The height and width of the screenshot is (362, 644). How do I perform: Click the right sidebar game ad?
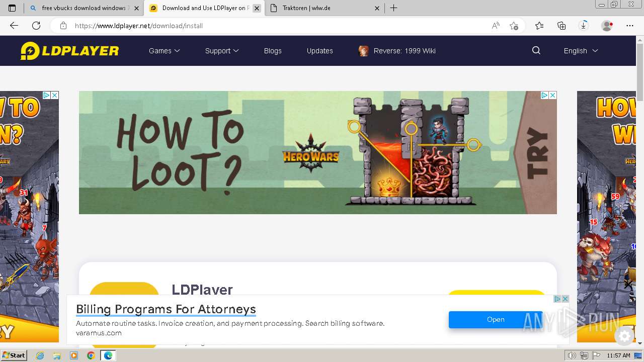coord(607,216)
